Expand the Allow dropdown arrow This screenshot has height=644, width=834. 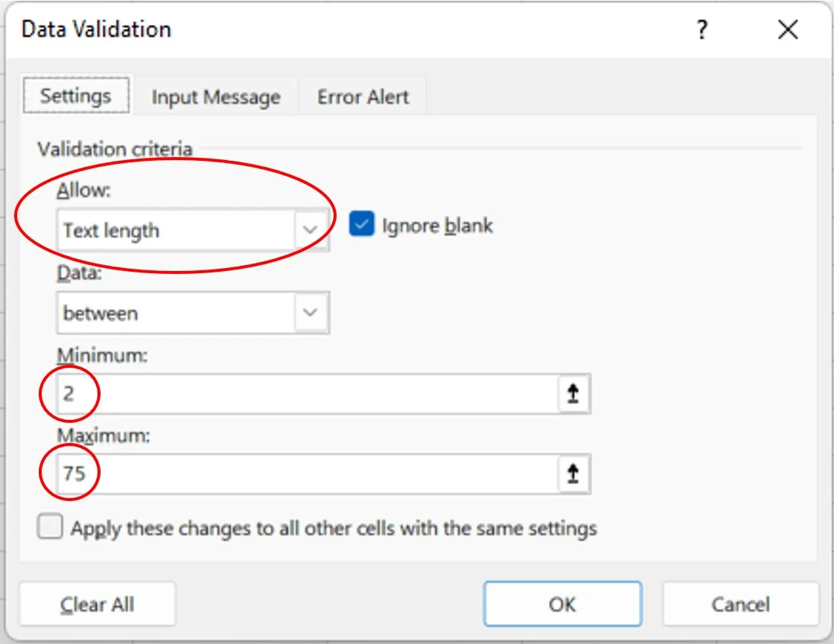pos(311,230)
